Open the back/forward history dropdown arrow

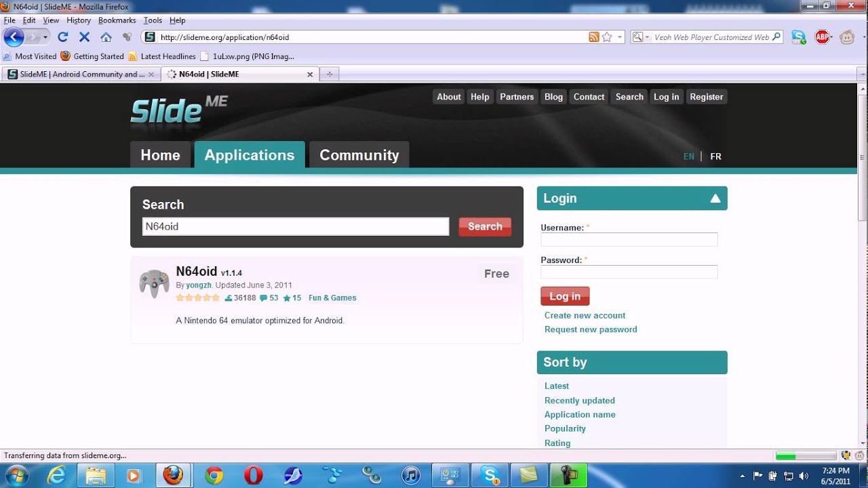[x=45, y=37]
